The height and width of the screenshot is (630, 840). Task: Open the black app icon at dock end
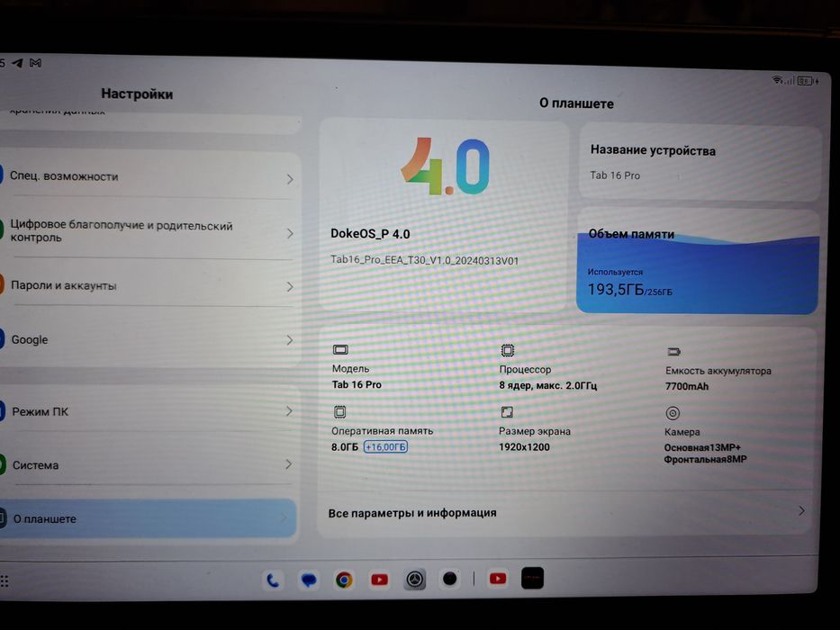click(x=532, y=578)
